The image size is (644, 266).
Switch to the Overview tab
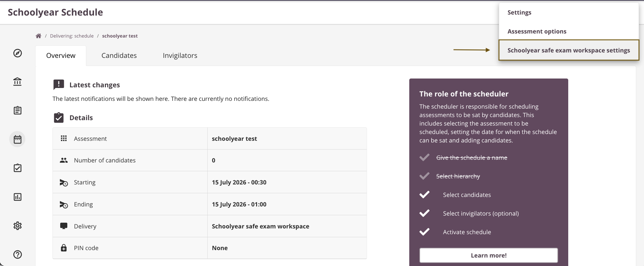coord(61,56)
